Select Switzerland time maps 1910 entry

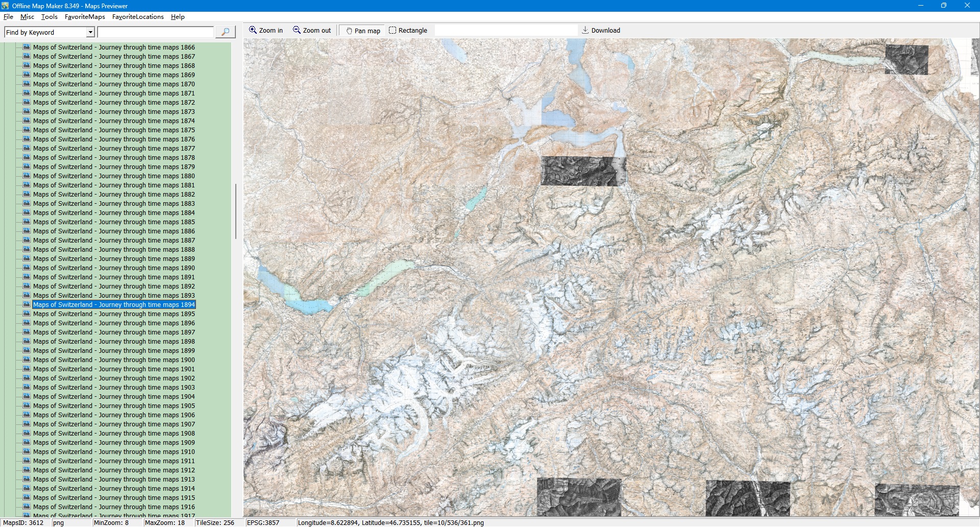click(x=114, y=452)
